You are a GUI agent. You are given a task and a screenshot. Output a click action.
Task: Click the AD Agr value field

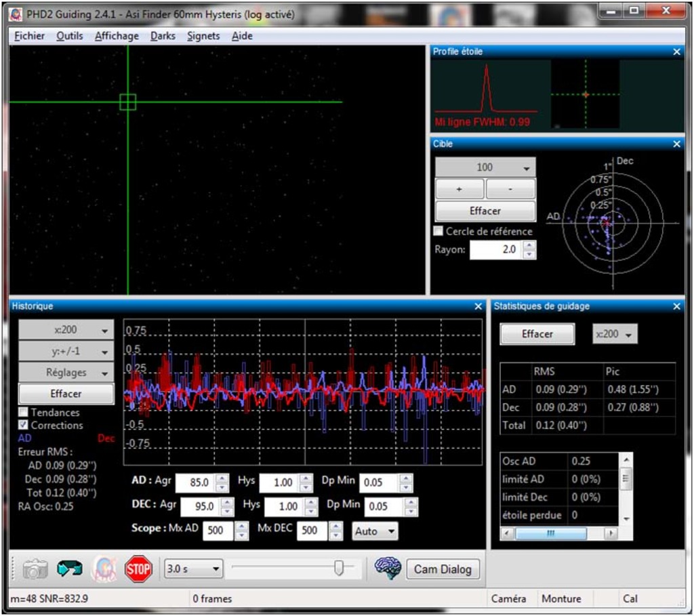click(x=195, y=483)
